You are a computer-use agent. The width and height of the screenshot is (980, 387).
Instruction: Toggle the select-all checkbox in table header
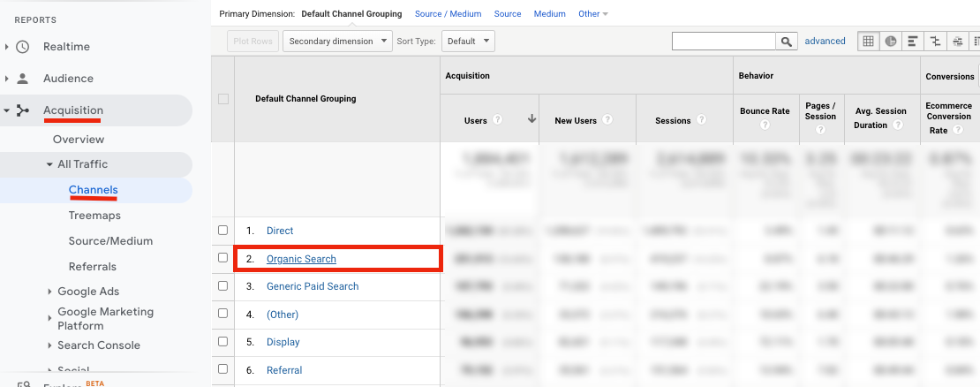pos(222,99)
